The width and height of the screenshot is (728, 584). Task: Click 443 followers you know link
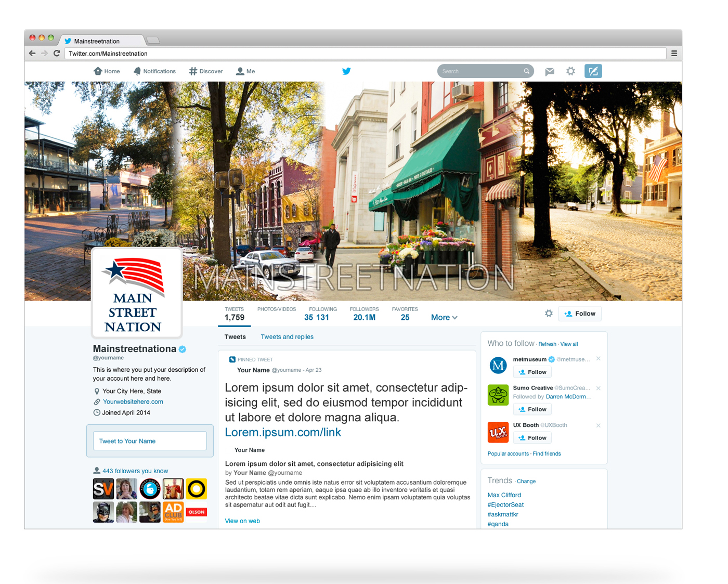coord(135,471)
